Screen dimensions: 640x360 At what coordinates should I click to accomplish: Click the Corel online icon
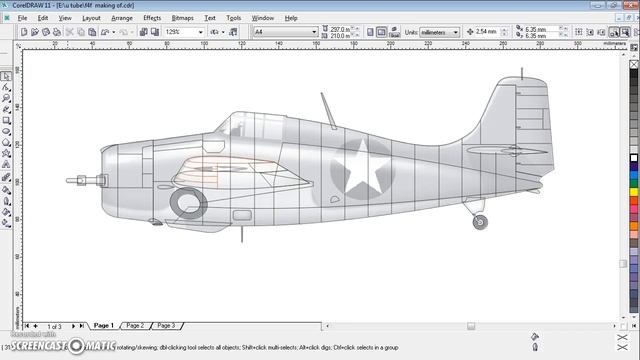[x=233, y=32]
